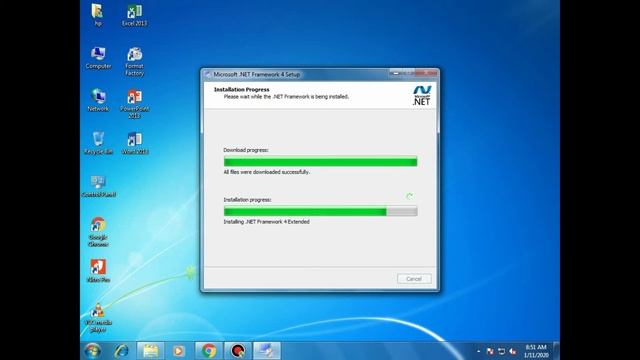Click the Installing .NET Framework 4 Extended status text
The height and width of the screenshot is (360, 640).
267,222
